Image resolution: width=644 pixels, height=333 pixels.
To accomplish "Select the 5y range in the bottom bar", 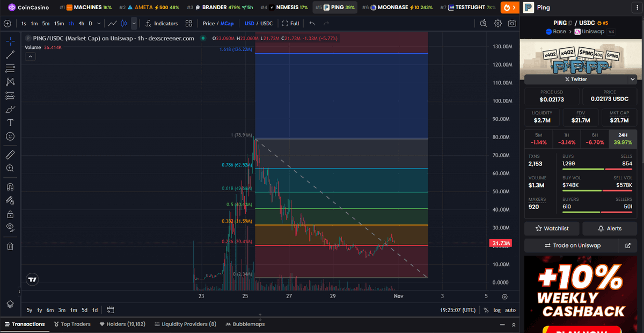I will pos(30,310).
